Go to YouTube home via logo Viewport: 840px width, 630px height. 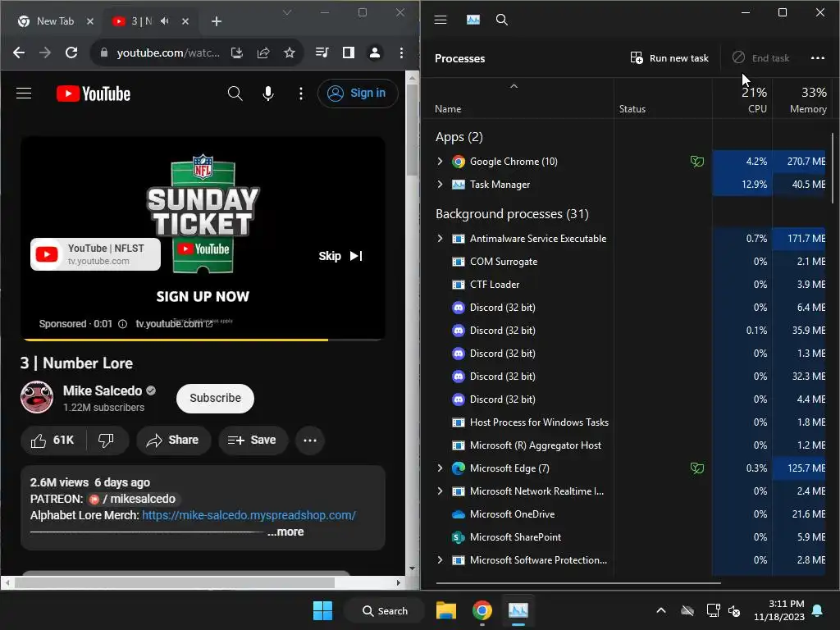94,94
